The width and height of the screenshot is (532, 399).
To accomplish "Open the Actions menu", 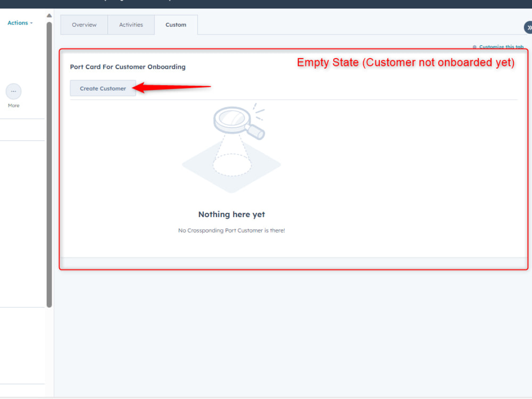I will (x=18, y=22).
